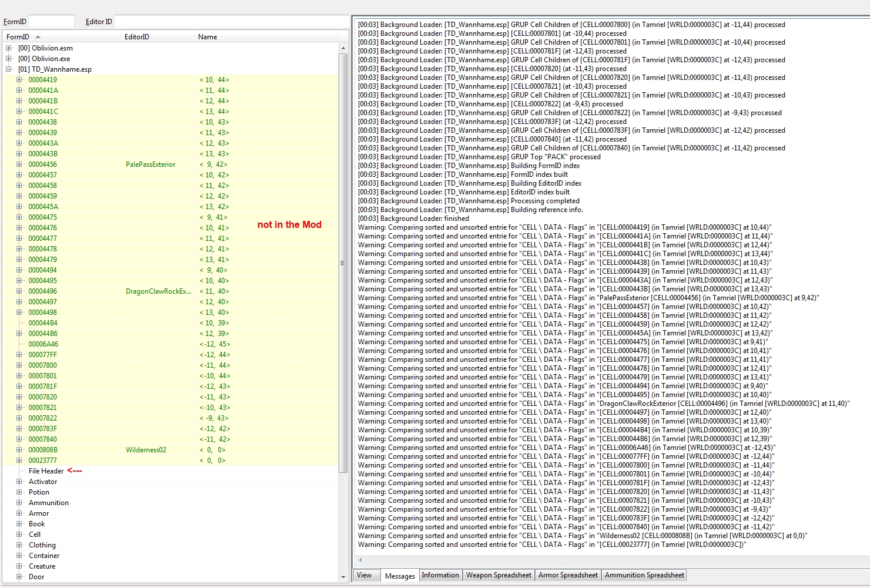Viewport: 870px width, 588px height.
Task: Select record 0000781F
Action: (x=170, y=387)
